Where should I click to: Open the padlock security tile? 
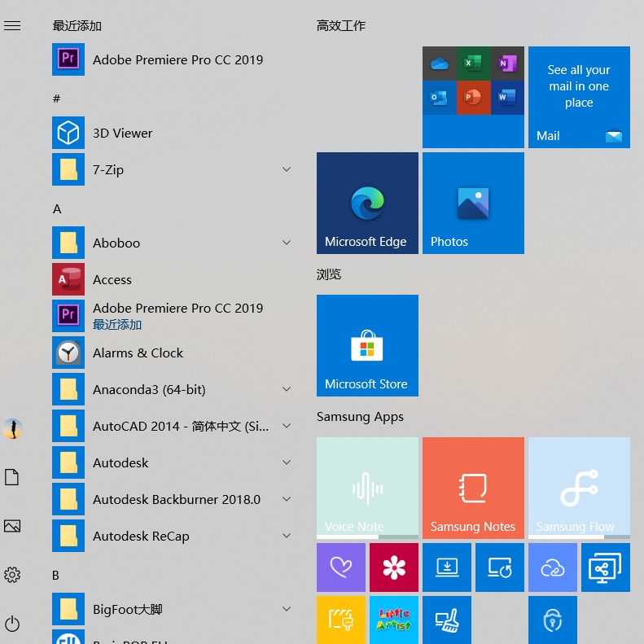[x=553, y=620]
